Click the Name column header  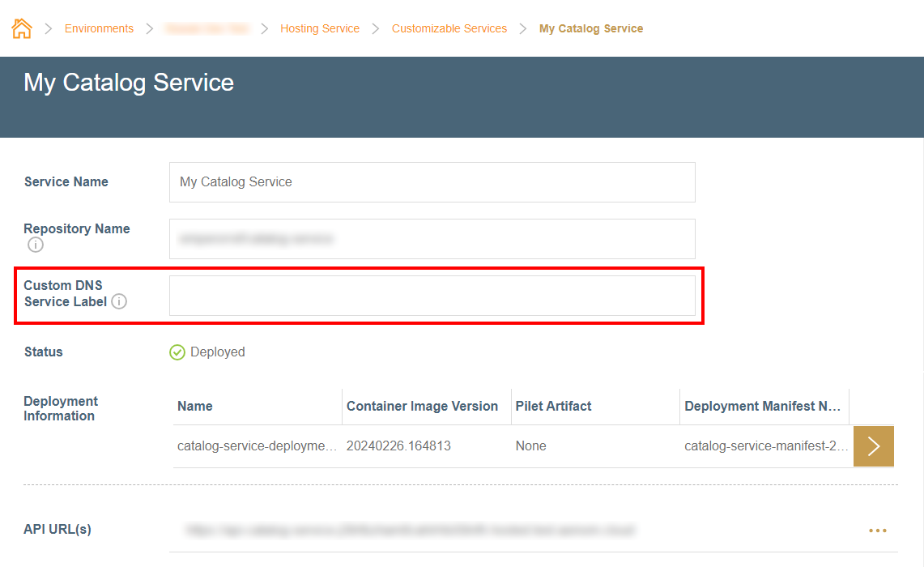click(x=195, y=407)
